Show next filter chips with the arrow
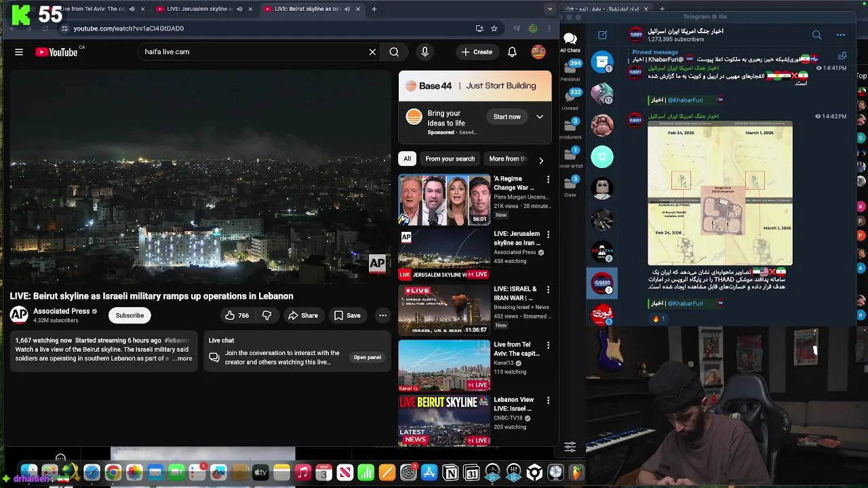This screenshot has height=488, width=868. [540, 160]
